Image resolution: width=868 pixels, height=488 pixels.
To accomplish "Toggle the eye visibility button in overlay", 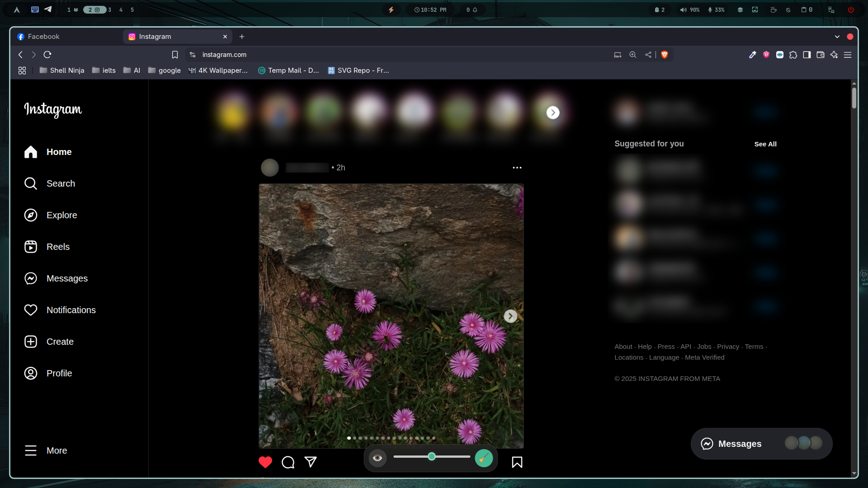I will coord(377,458).
